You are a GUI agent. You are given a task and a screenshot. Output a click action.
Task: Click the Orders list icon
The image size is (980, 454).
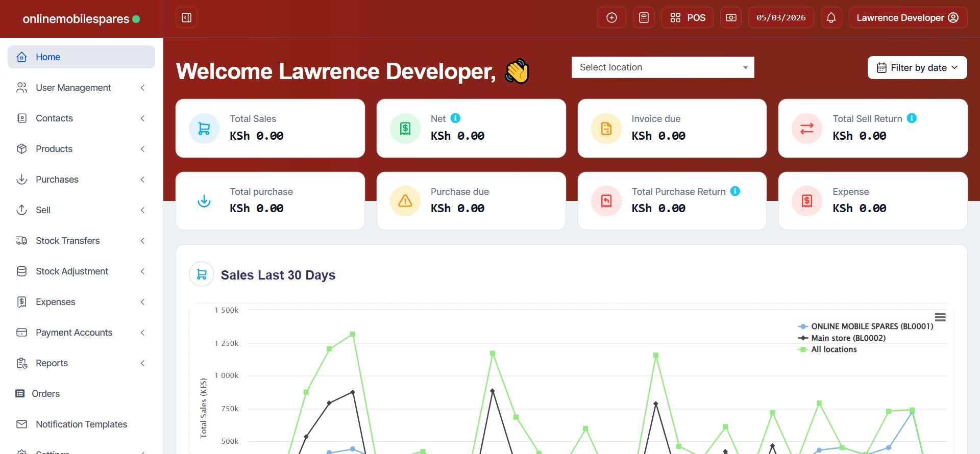pyautogui.click(x=20, y=393)
